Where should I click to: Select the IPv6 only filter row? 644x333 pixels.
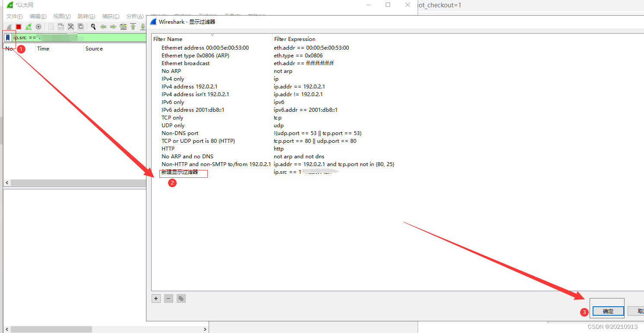(173, 102)
